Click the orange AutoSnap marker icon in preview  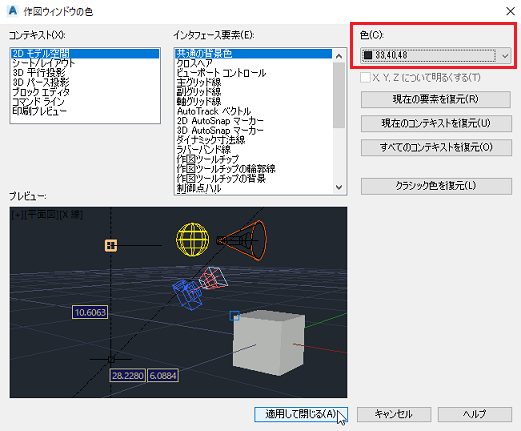coord(111,246)
